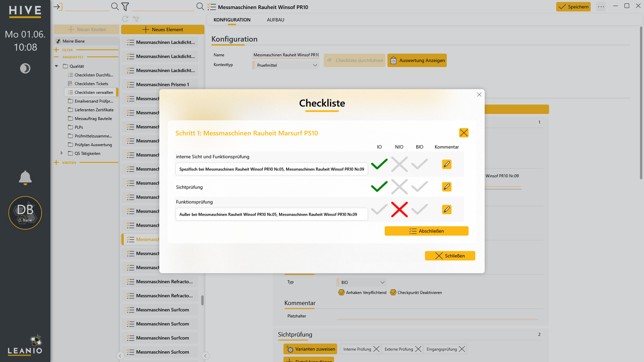Screen dimensions: 644x362
Task: Mark Sichtprüfung as BIO
Action: 420,187
